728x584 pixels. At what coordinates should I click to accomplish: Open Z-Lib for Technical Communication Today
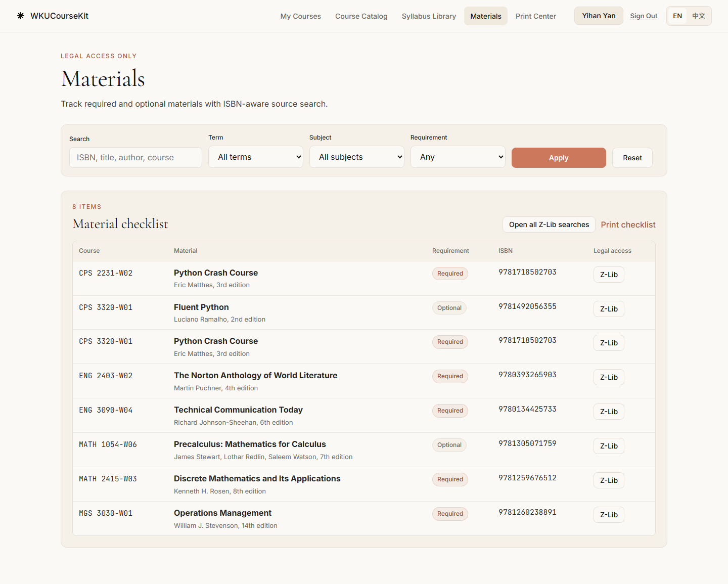point(609,412)
